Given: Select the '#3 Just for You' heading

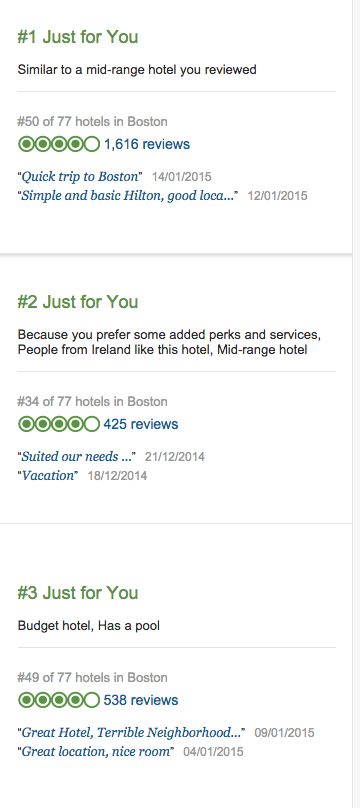Looking at the screenshot, I should [78, 593].
